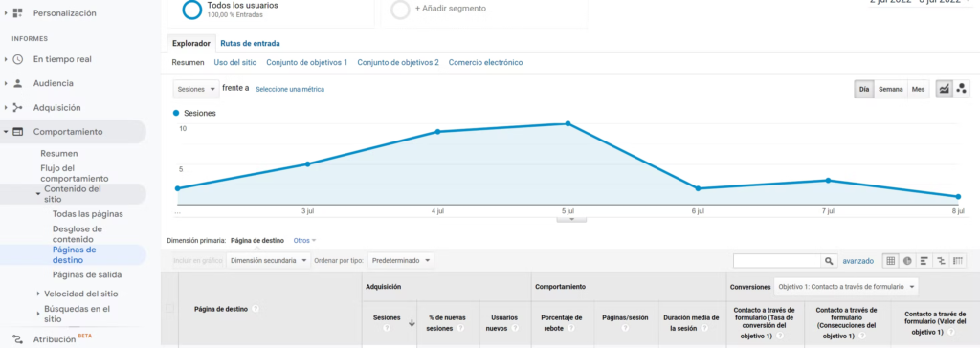This screenshot has width=980, height=348.
Task: Open the pivot table view icon
Action: 957,261
